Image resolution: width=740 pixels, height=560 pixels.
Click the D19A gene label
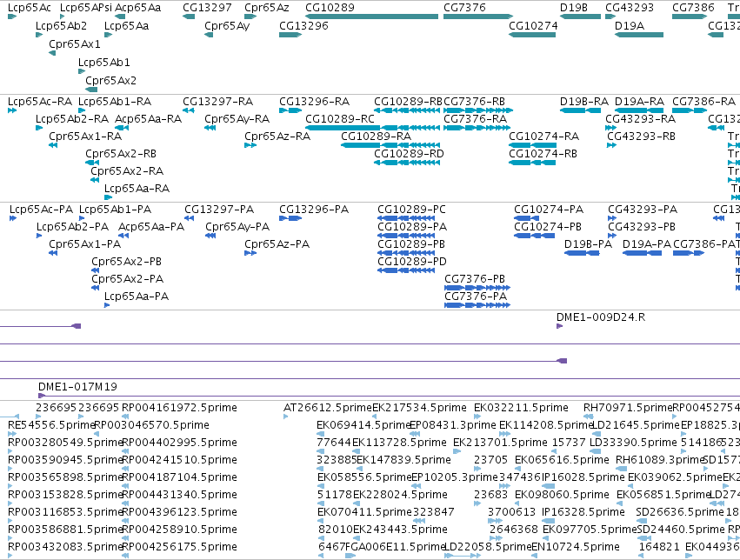point(629,25)
